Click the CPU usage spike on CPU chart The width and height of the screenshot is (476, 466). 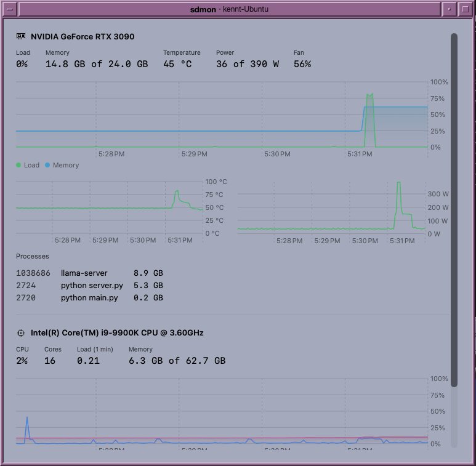tap(27, 418)
